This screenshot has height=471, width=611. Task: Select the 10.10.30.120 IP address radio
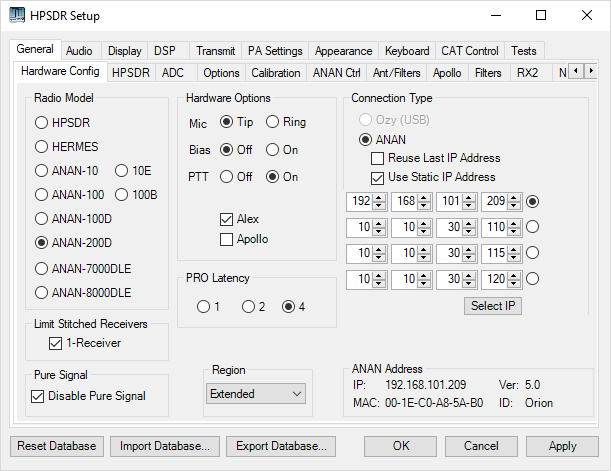point(533,279)
